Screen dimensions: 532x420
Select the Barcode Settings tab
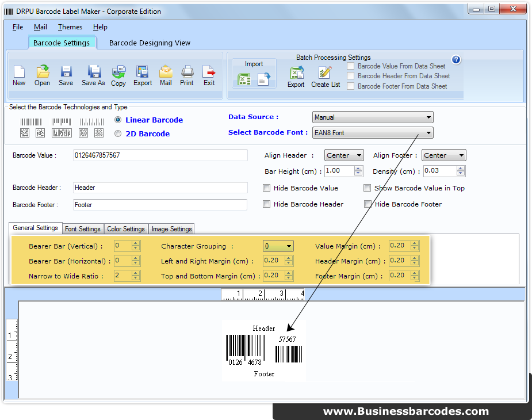pyautogui.click(x=62, y=43)
